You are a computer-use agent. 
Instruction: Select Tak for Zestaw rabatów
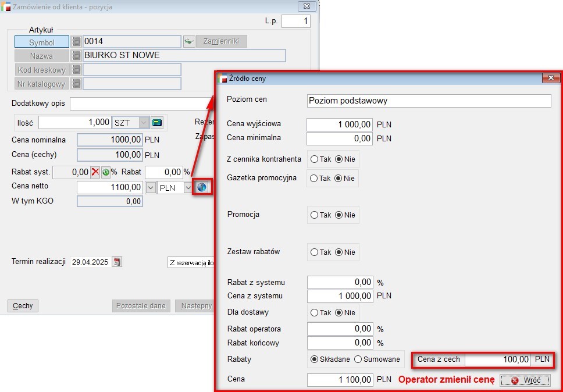pyautogui.click(x=314, y=252)
